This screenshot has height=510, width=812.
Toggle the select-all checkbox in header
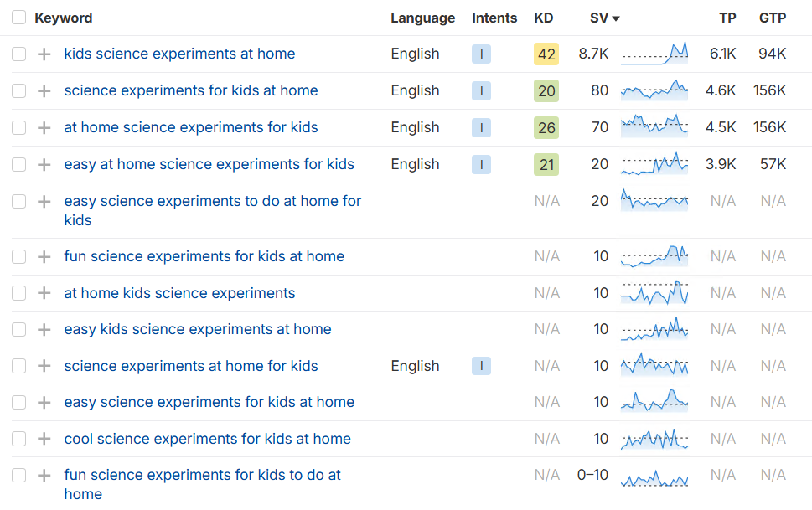[18, 18]
